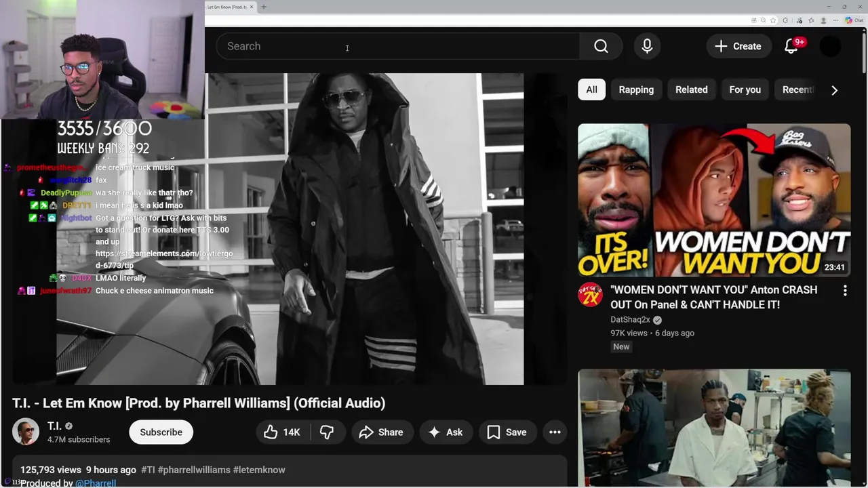Click the video title Let Em Know text

[x=199, y=403]
